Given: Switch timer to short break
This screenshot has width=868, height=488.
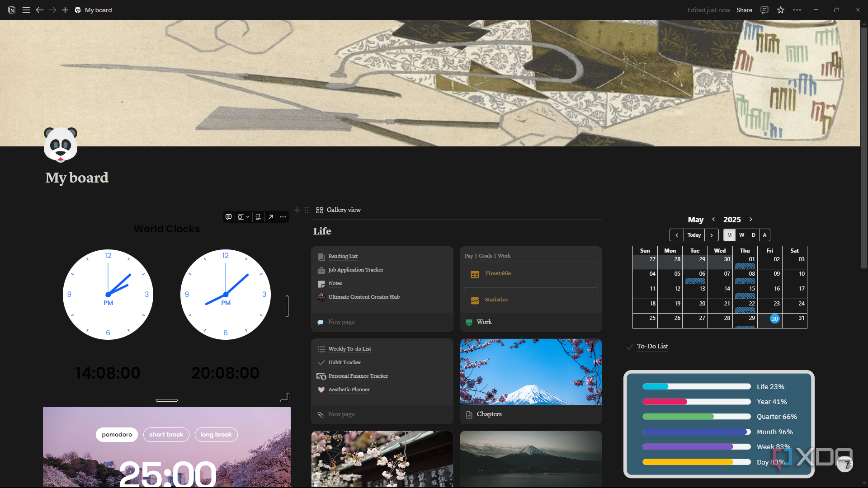Looking at the screenshot, I should click(x=166, y=435).
